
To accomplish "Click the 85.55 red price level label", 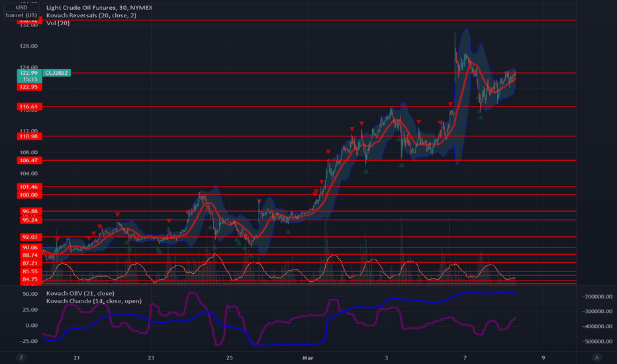I will pos(30,271).
